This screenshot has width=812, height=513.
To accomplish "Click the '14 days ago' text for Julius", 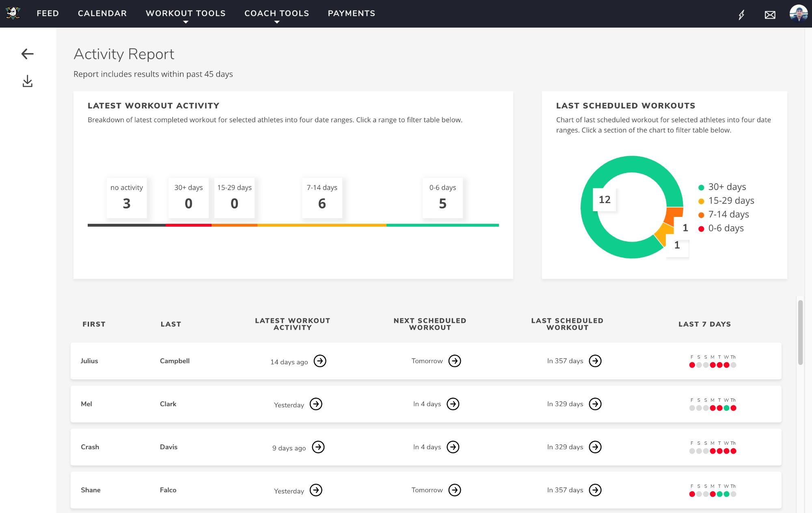I will tap(289, 362).
